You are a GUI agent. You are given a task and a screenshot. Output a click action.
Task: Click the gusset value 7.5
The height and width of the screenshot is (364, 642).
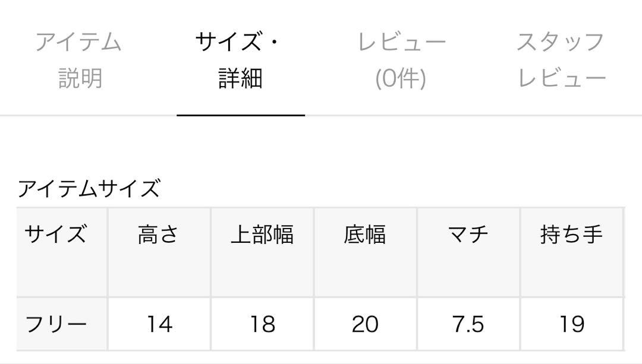pos(468,324)
